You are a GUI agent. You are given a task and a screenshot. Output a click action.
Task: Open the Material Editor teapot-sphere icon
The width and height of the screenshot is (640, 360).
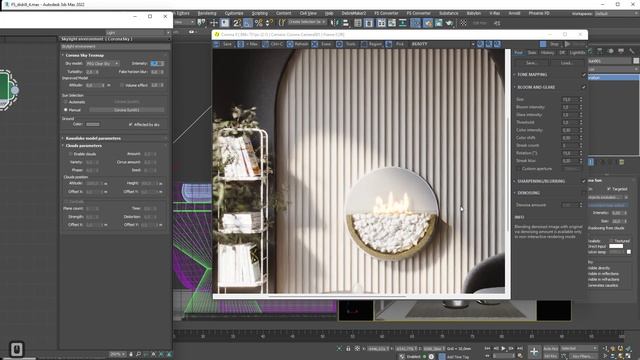tap(415, 23)
